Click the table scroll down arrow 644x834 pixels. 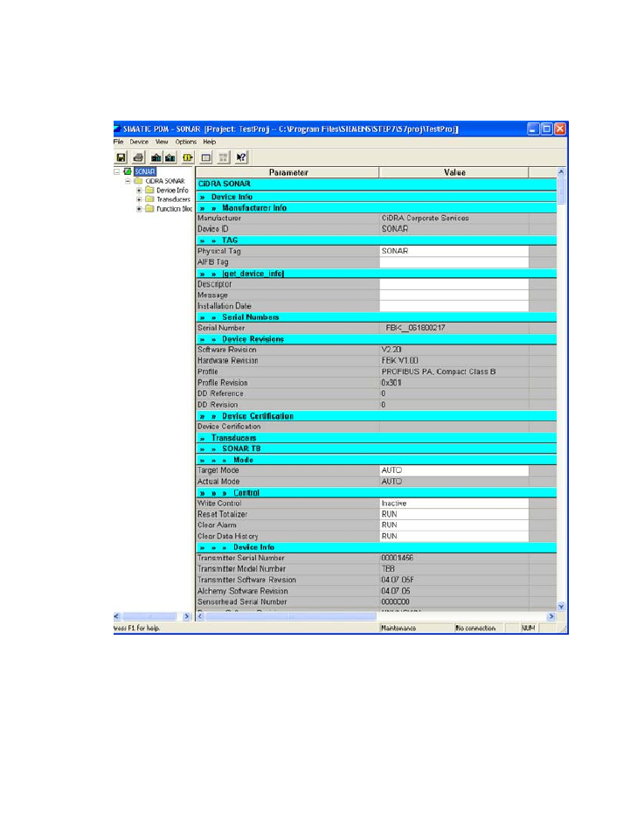click(x=561, y=607)
